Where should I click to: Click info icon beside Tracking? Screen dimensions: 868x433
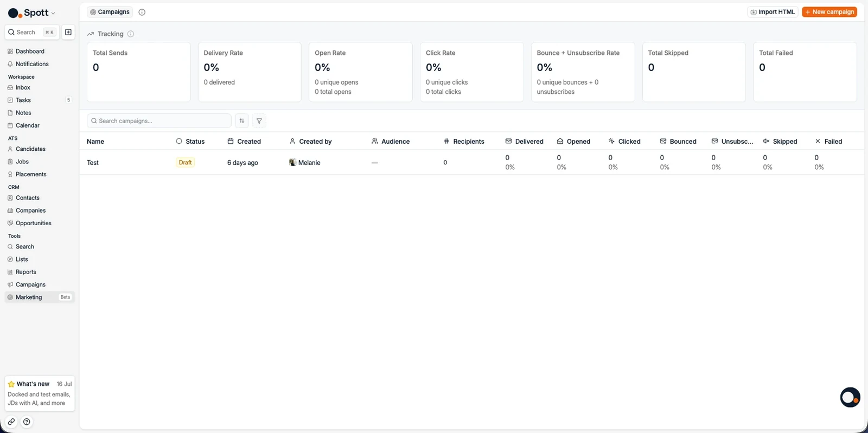(x=131, y=34)
